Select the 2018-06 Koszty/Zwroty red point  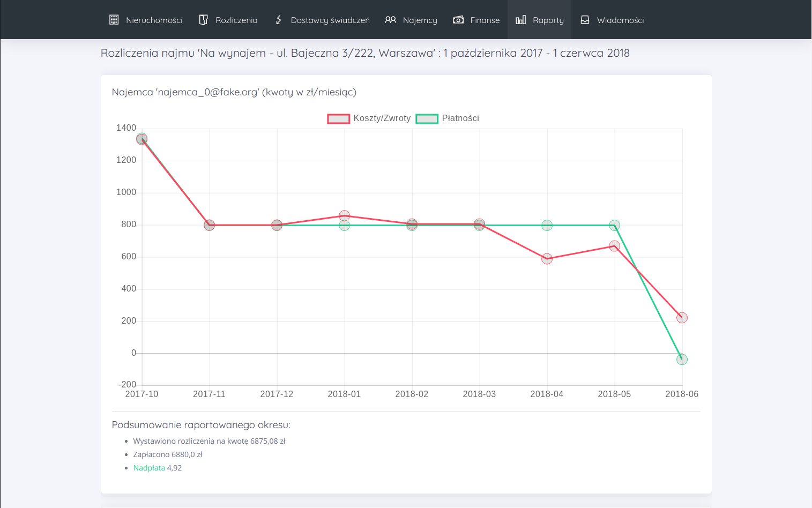click(682, 318)
